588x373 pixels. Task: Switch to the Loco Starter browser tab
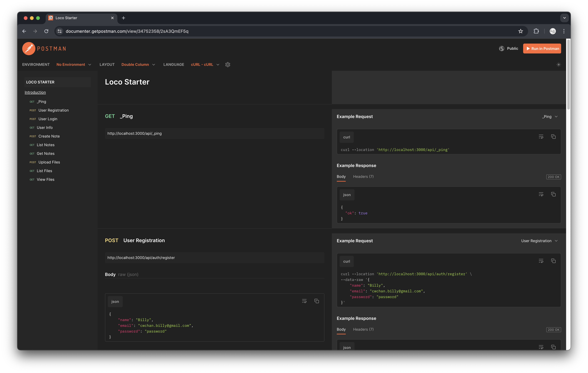pos(81,18)
